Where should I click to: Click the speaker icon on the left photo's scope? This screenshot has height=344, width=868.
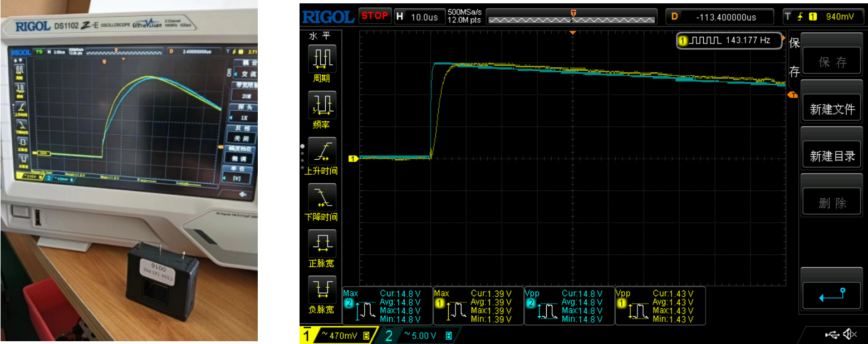tap(243, 194)
